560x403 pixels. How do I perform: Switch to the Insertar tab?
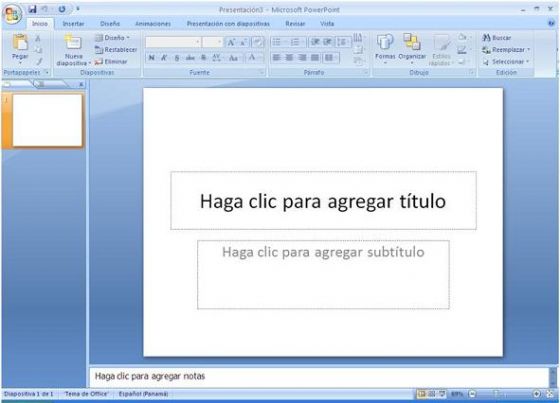click(x=73, y=24)
